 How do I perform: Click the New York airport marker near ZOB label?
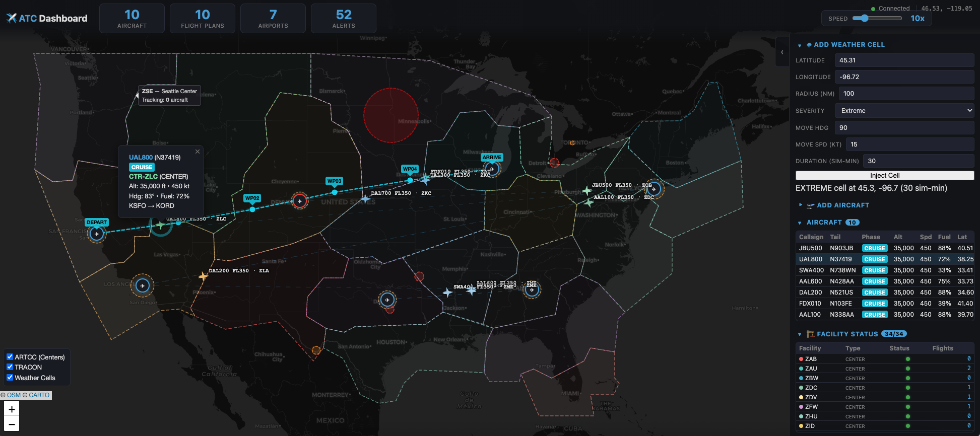tap(654, 189)
